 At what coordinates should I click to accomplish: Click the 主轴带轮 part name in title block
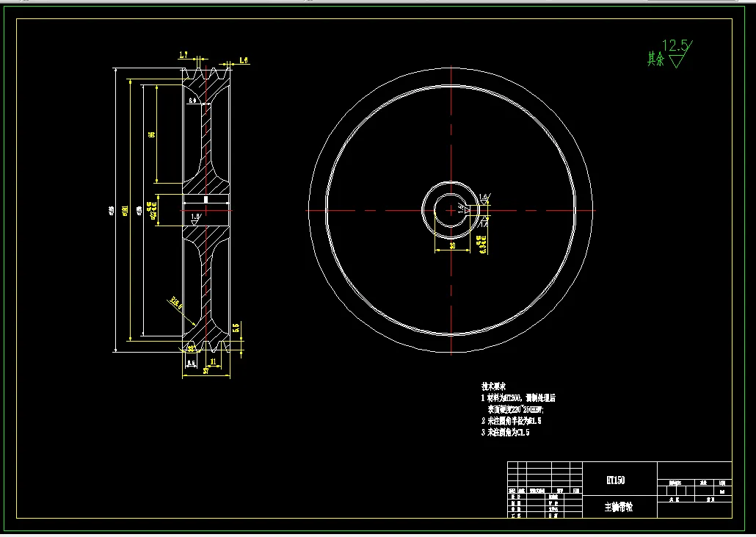pyautogui.click(x=619, y=507)
